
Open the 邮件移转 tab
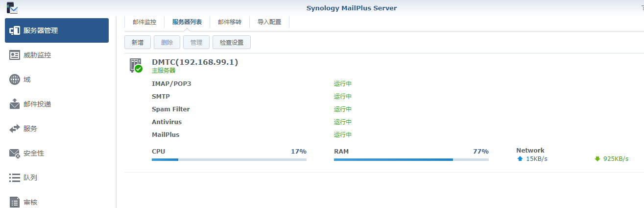point(230,22)
